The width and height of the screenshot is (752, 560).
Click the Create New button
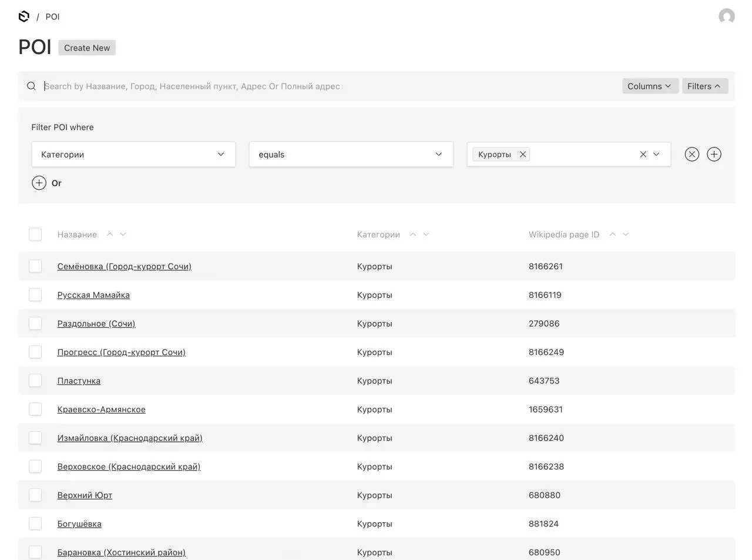87,48
